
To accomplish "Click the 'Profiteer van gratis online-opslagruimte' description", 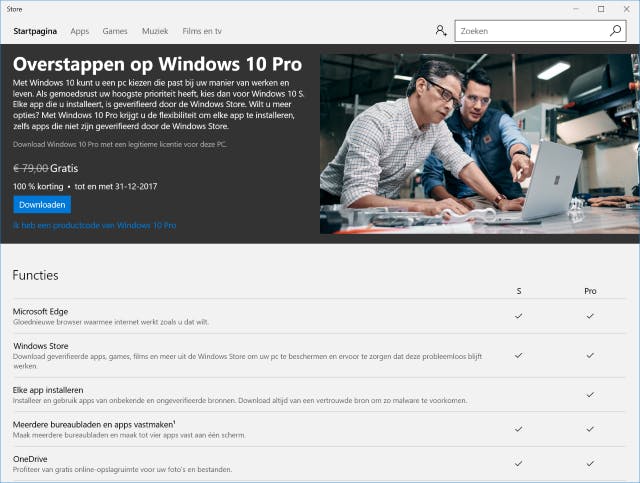I will 122,470.
